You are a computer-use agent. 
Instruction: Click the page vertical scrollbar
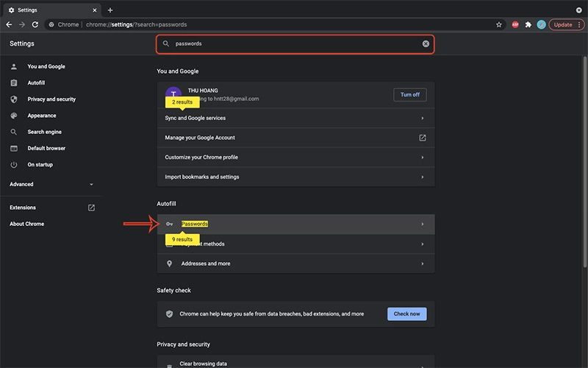click(584, 161)
